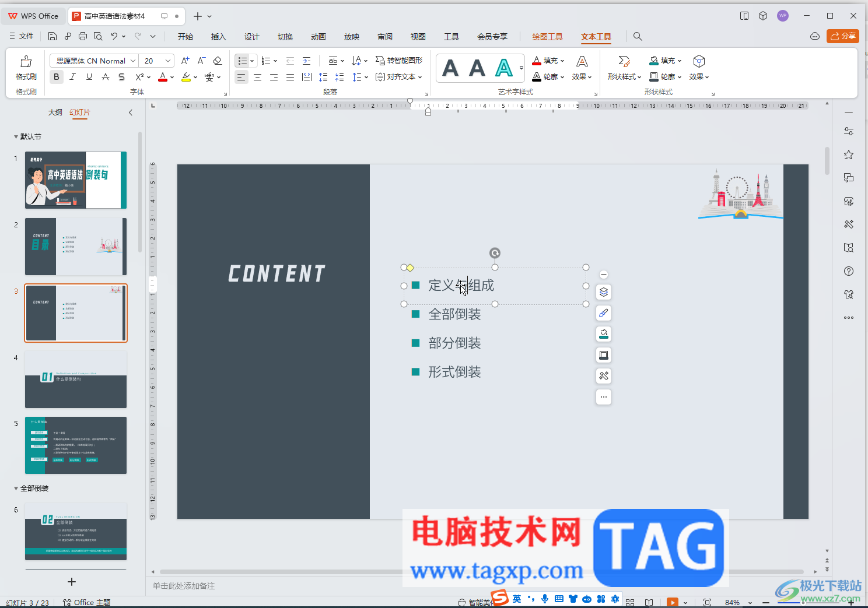Open the line spacing dropdown
Image resolution: width=868 pixels, height=608 pixels.
point(360,77)
